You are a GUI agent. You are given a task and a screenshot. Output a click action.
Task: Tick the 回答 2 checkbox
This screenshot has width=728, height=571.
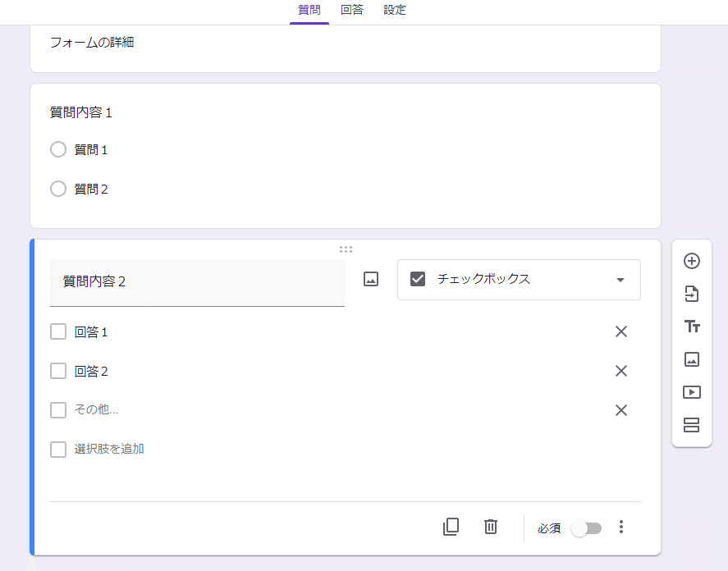58,371
